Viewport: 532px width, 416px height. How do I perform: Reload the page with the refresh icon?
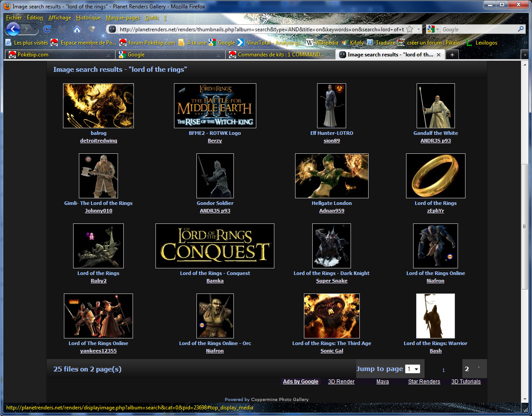click(47, 29)
